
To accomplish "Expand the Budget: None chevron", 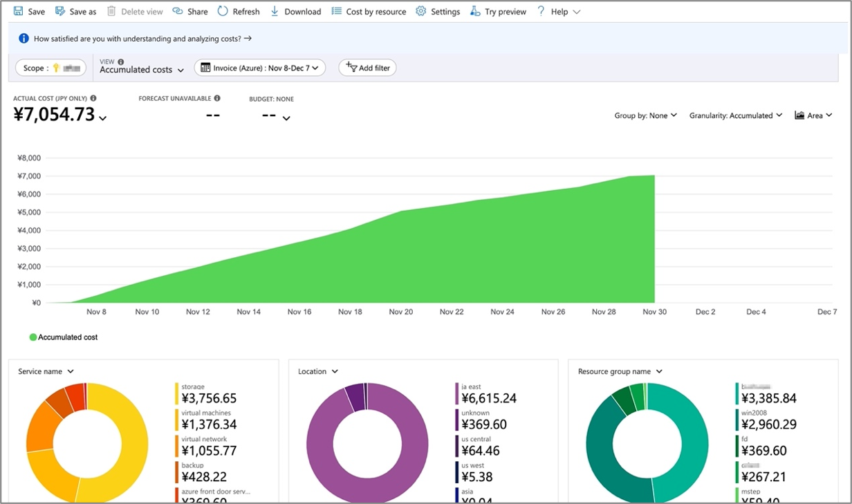I will (x=286, y=118).
